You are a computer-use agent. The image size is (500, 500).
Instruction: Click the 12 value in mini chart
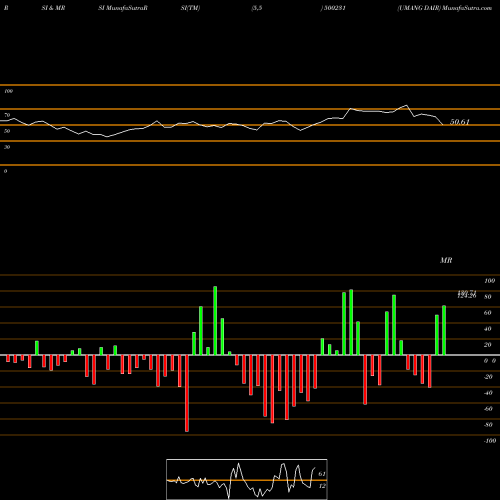pos(322,486)
